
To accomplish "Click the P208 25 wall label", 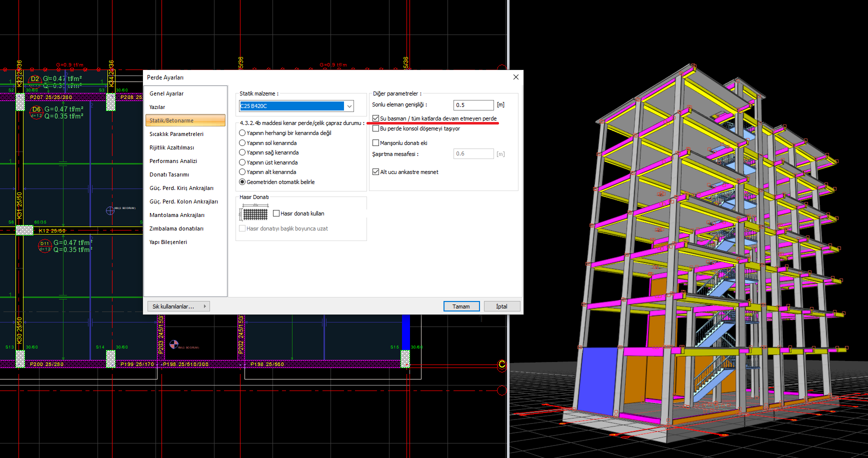I will (131, 97).
